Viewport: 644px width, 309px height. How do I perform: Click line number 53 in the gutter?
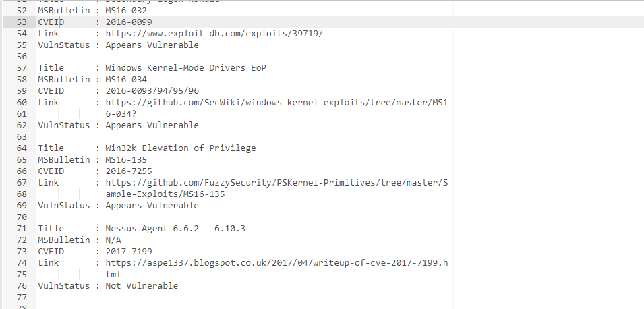(x=21, y=22)
